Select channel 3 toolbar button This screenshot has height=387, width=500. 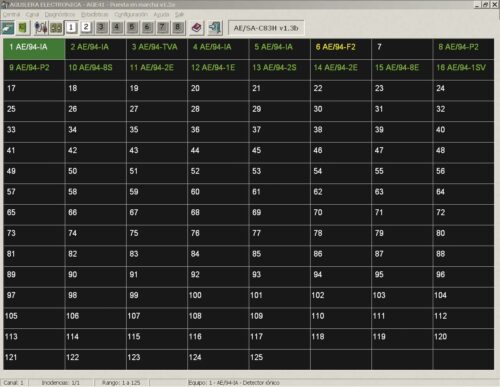click(x=101, y=28)
